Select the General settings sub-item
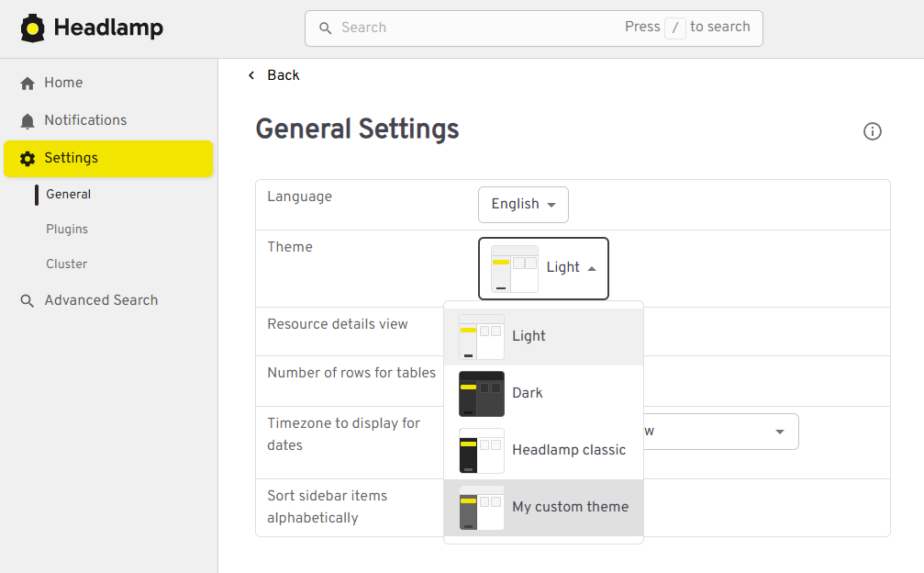Screen dimensions: 924x573 (x=68, y=195)
